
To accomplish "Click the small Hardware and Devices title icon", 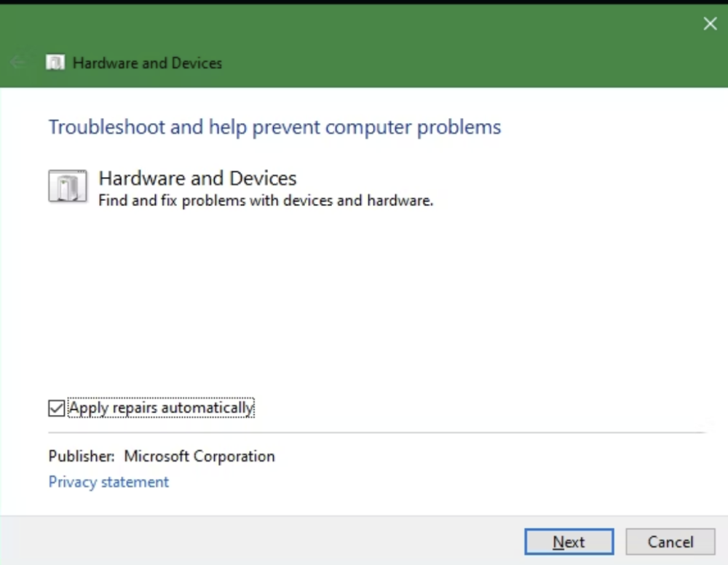I will click(55, 63).
